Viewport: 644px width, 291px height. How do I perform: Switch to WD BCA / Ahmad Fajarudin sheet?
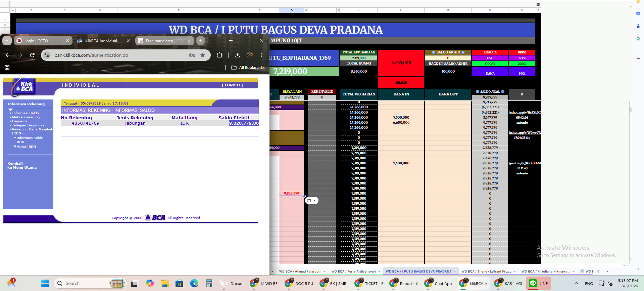point(300,272)
